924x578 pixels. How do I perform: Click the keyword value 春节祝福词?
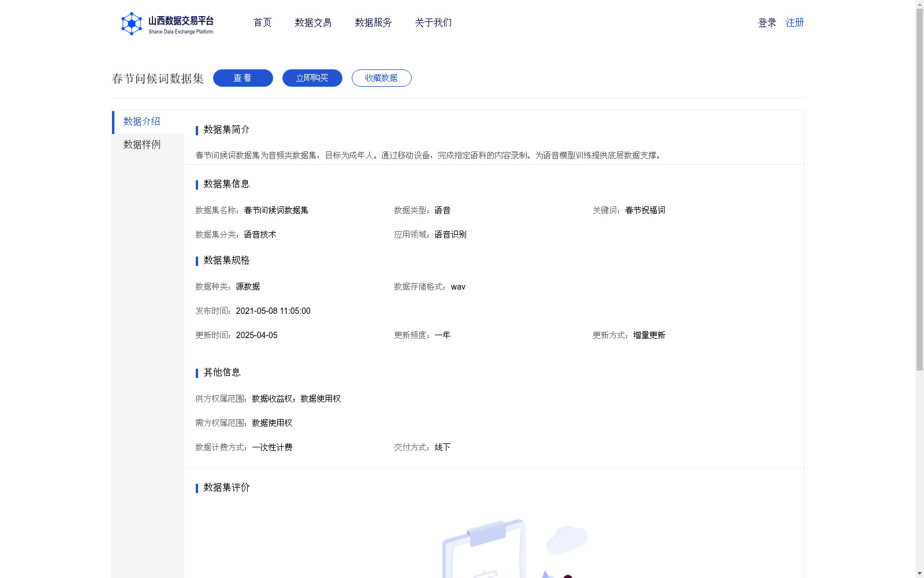(645, 210)
